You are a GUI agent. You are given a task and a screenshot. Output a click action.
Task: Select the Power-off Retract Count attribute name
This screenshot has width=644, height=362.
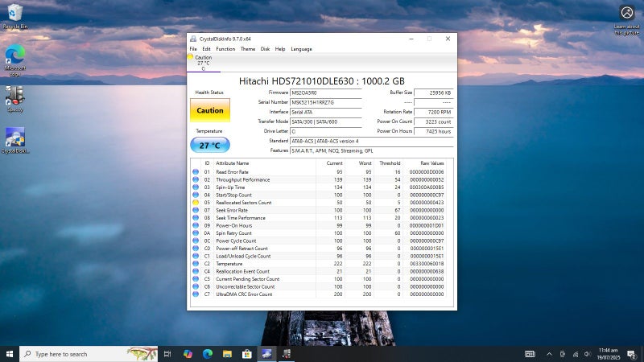coord(242,249)
